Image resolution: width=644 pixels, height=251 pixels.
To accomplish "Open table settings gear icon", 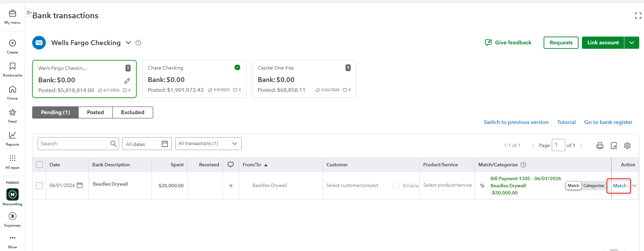I will (x=627, y=146).
